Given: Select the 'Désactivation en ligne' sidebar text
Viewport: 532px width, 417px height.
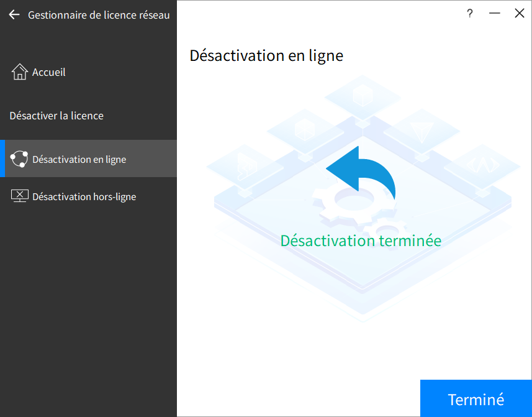Looking at the screenshot, I should [x=79, y=159].
